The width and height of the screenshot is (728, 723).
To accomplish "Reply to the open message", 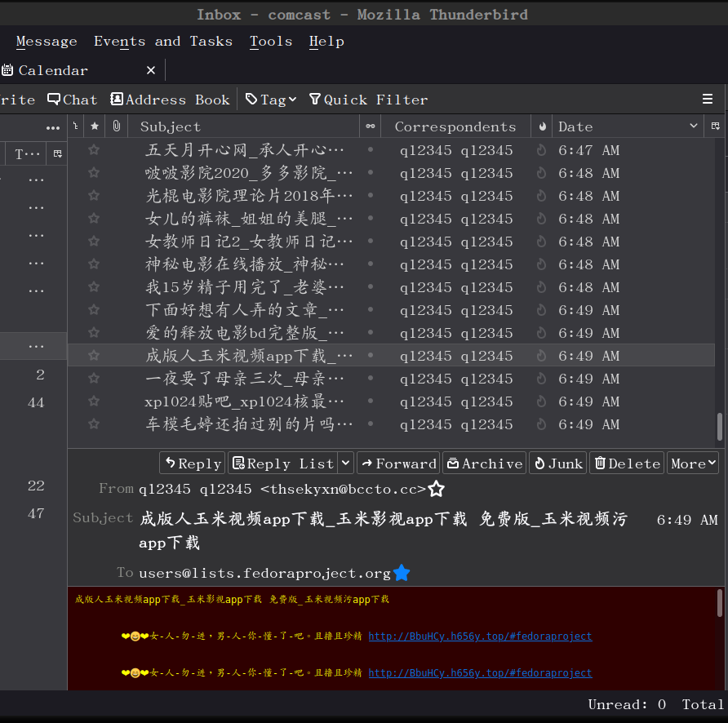I will click(193, 463).
